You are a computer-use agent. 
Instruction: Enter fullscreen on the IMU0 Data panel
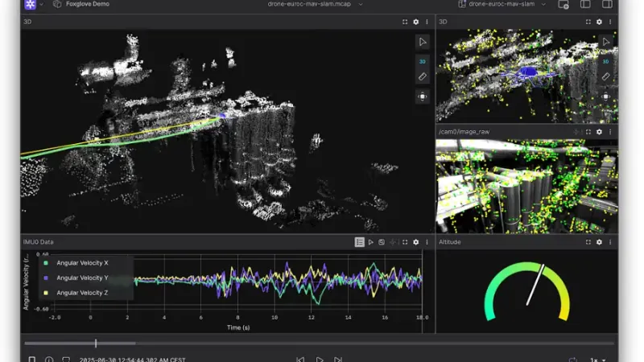pyautogui.click(x=404, y=241)
